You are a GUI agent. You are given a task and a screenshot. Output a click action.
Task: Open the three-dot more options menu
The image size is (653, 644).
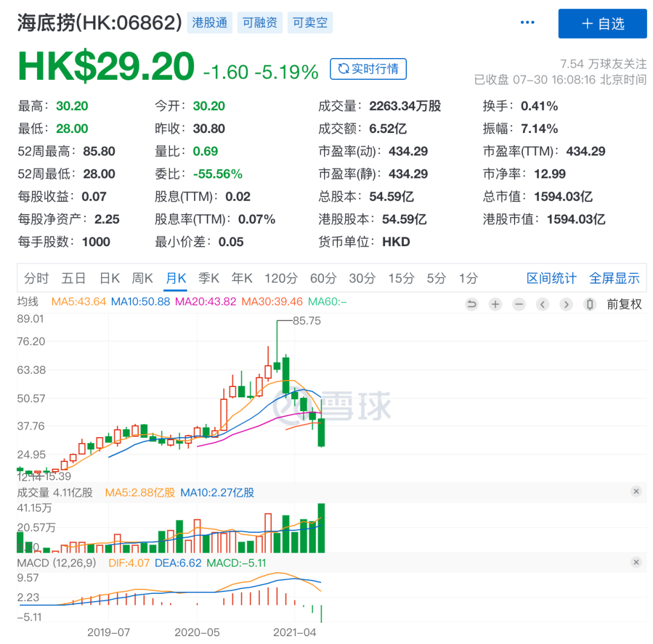(x=527, y=22)
